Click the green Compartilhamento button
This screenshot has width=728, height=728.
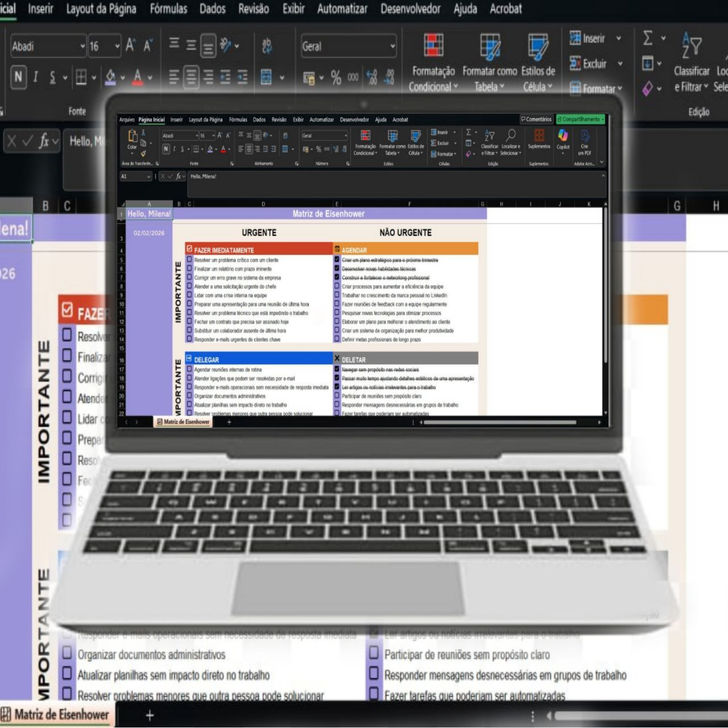[580, 119]
